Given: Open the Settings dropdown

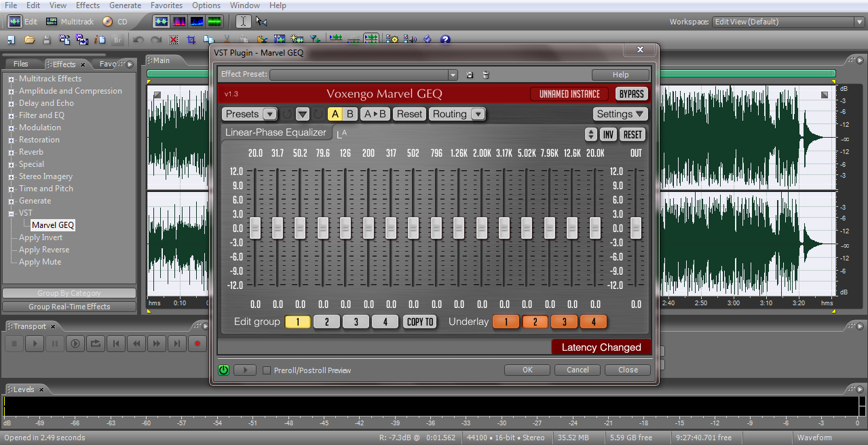Looking at the screenshot, I should 620,114.
